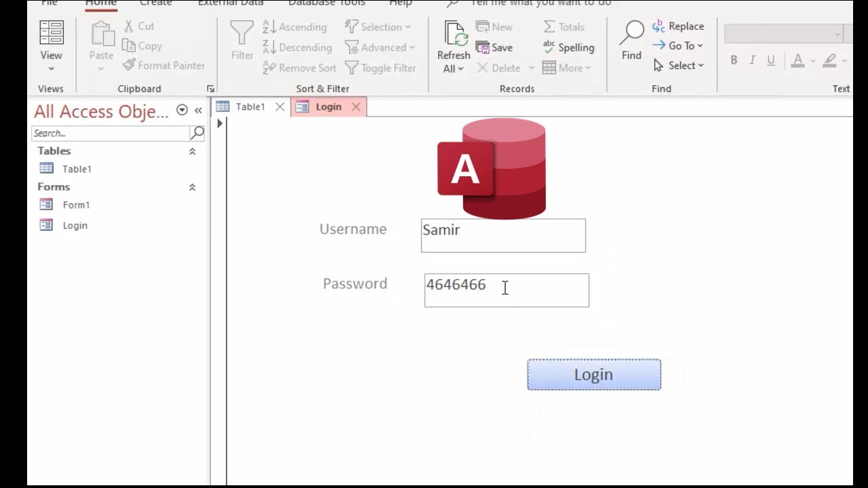Click the Delete record command

point(499,68)
